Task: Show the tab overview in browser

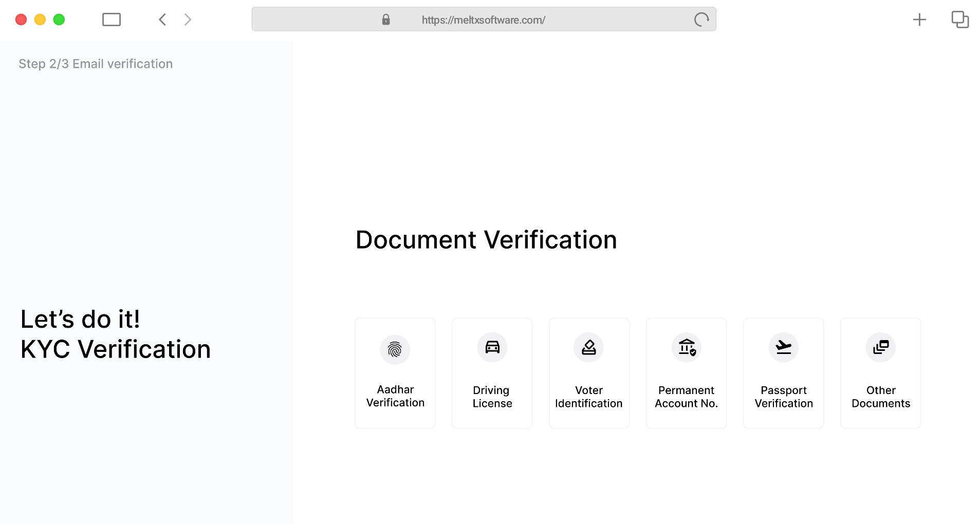Action: 959,20
